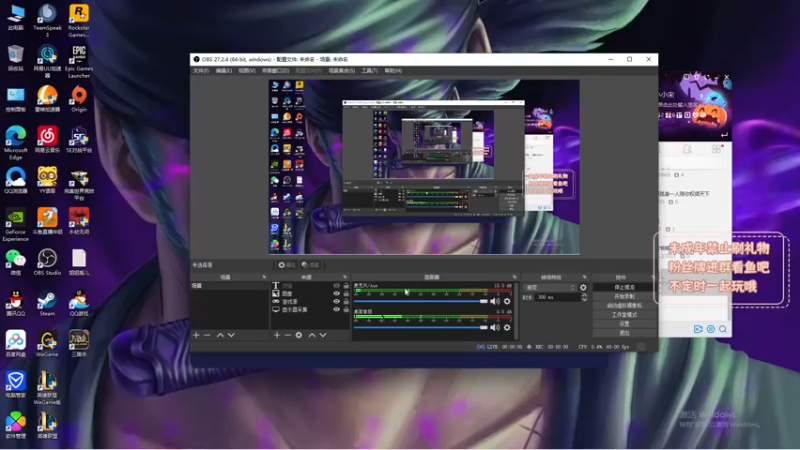
Task: Open the 文件(F) menu in OBS
Action: [201, 71]
